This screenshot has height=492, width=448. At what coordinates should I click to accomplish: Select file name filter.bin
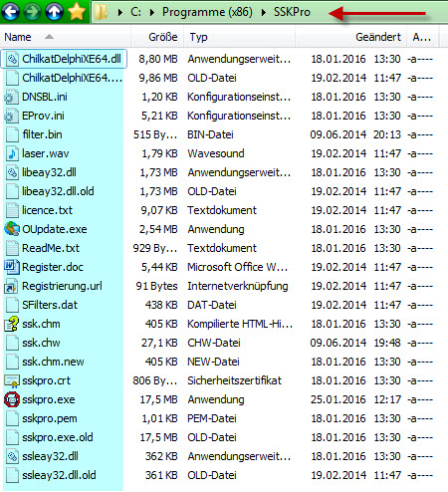[42, 134]
